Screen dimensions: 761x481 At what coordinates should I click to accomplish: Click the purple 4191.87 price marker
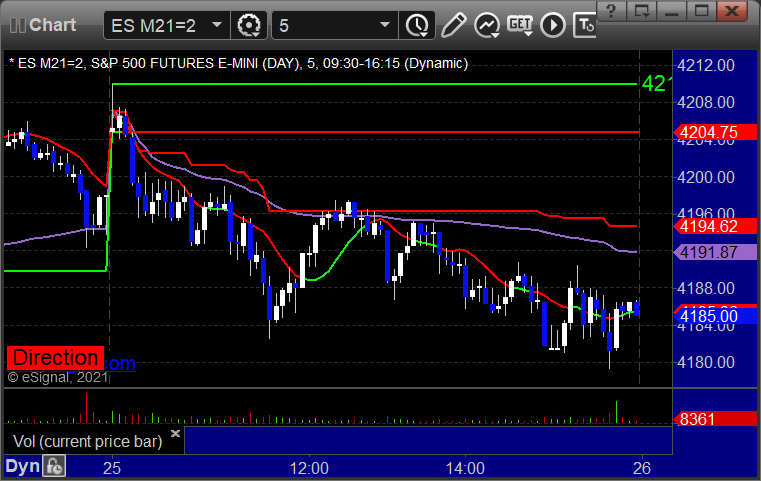coord(715,252)
